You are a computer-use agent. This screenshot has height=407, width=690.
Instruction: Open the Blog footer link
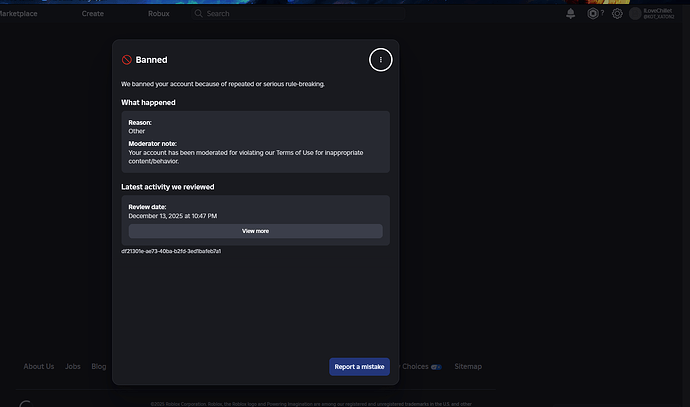99,367
